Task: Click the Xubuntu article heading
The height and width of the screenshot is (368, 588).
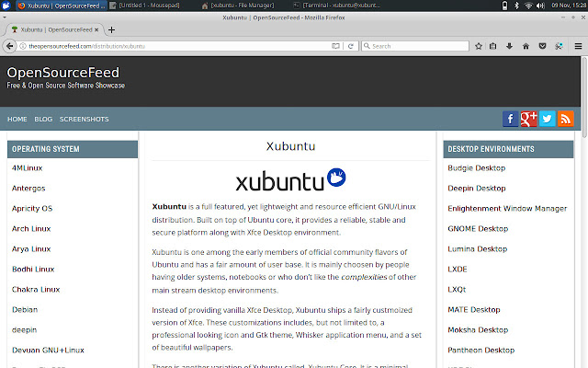Action: pyautogui.click(x=290, y=146)
